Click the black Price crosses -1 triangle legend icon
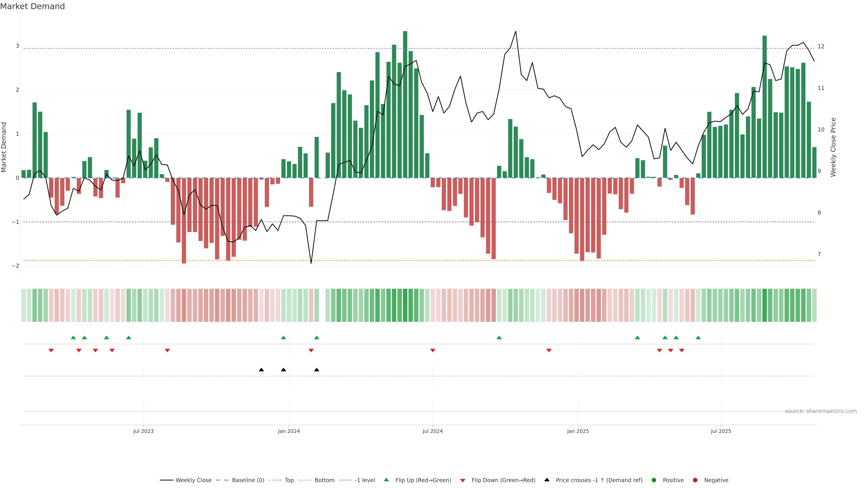The width and height of the screenshot is (868, 488). click(x=547, y=480)
